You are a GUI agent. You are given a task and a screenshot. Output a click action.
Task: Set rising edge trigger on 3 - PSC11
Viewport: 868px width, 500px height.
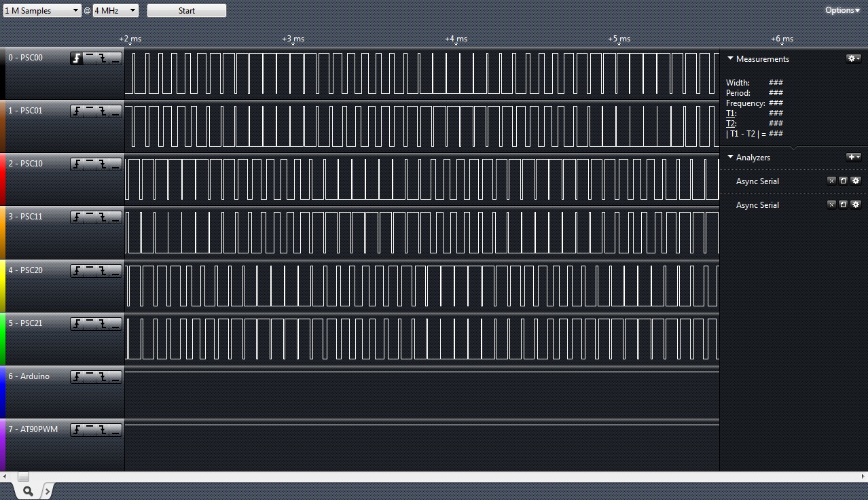[77, 217]
